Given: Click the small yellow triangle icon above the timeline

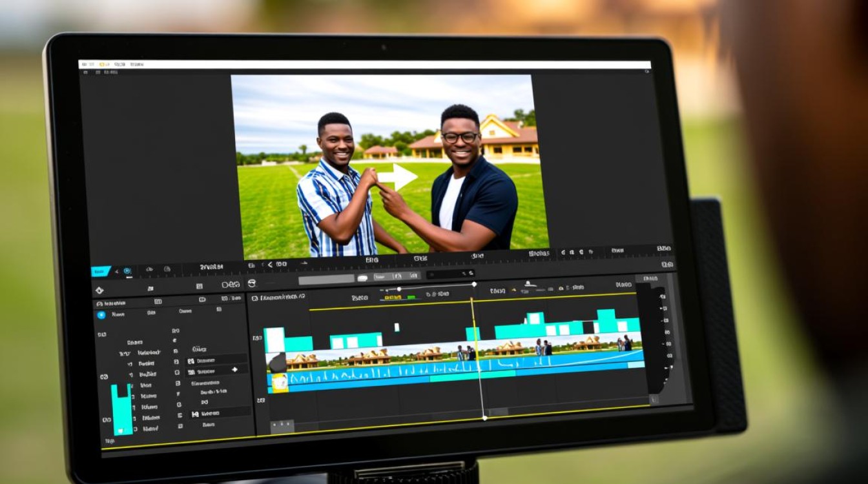Looking at the screenshot, I should point(513,290).
